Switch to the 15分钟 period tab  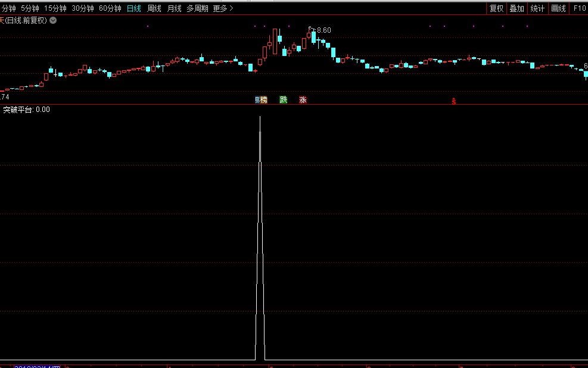click(55, 8)
